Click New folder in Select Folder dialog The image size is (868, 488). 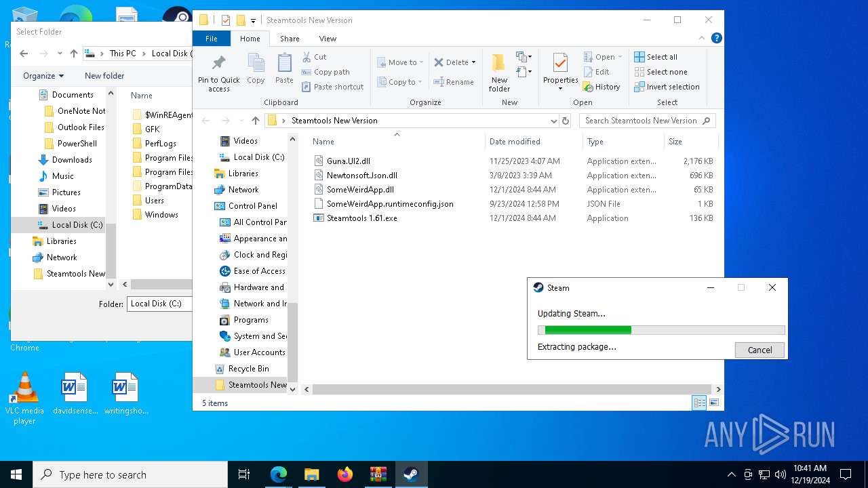[x=104, y=76]
